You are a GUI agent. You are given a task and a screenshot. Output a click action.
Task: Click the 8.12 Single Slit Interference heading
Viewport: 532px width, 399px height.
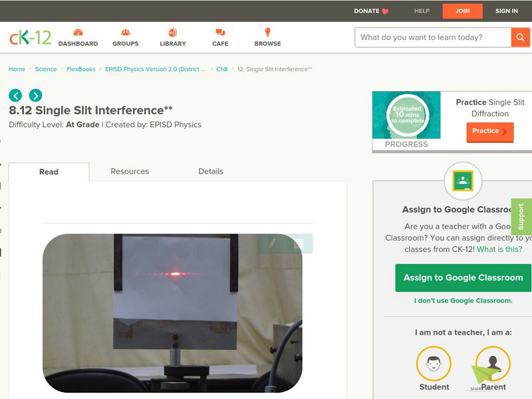pyautogui.click(x=90, y=110)
